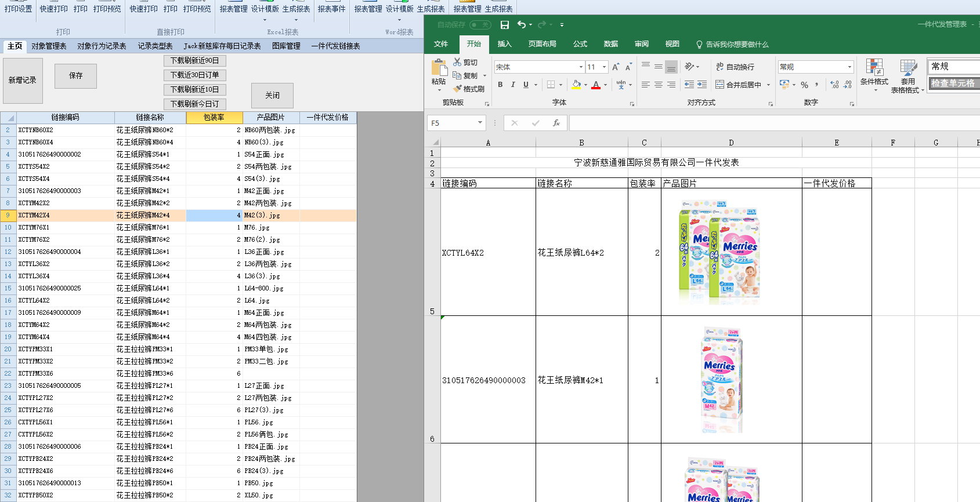Click the comma style icon

tap(817, 85)
